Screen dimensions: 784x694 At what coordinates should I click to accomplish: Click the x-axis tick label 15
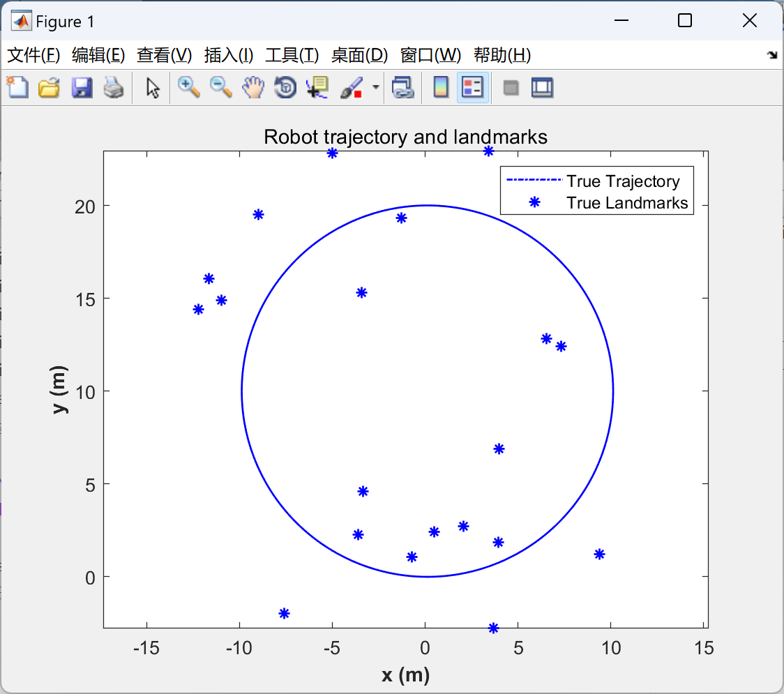pos(704,648)
